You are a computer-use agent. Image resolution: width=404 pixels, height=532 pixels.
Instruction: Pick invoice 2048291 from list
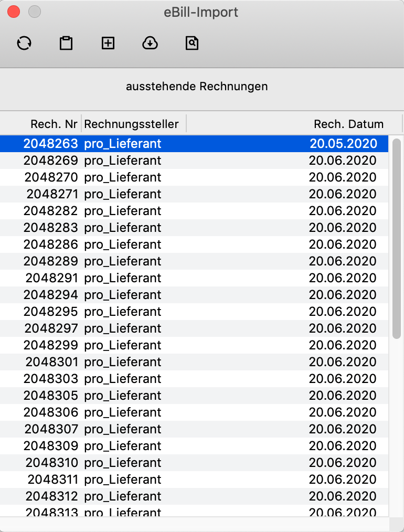(x=194, y=278)
